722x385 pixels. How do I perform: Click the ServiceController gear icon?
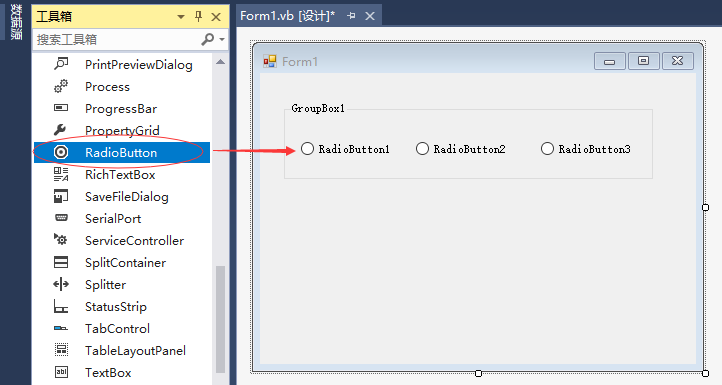point(60,239)
